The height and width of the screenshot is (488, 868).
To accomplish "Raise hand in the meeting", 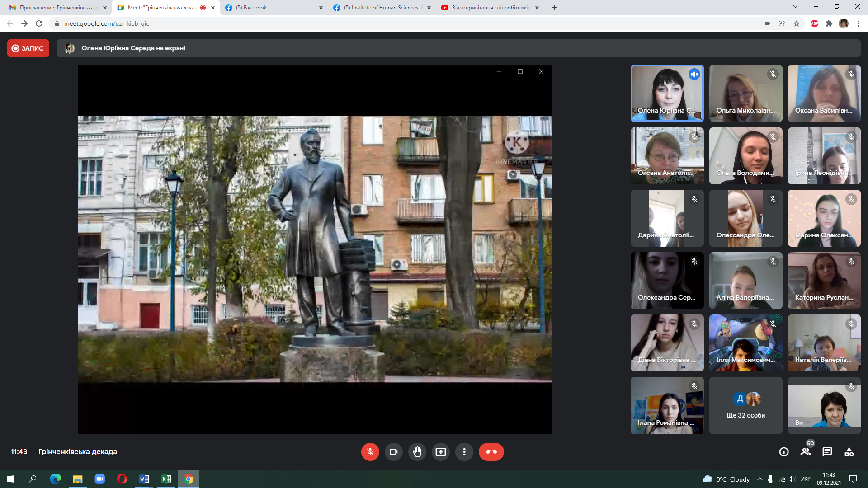I will [x=417, y=452].
